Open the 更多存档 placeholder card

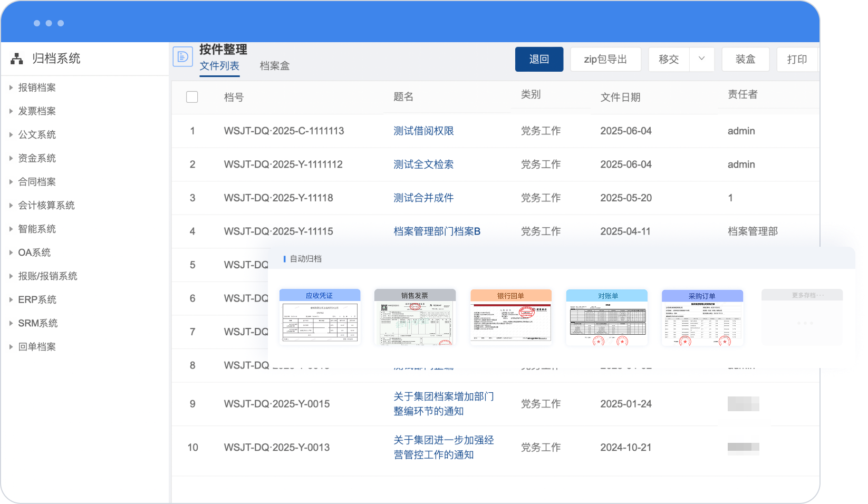[802, 317]
